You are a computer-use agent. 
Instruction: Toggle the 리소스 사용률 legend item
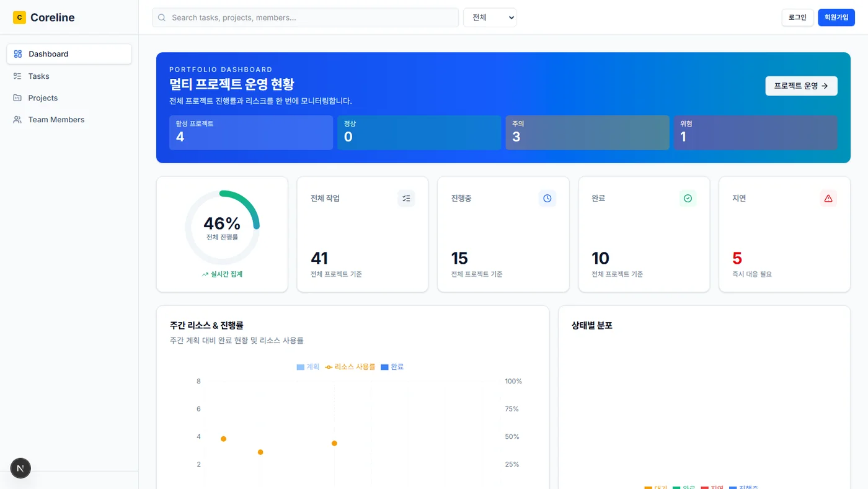tap(350, 367)
